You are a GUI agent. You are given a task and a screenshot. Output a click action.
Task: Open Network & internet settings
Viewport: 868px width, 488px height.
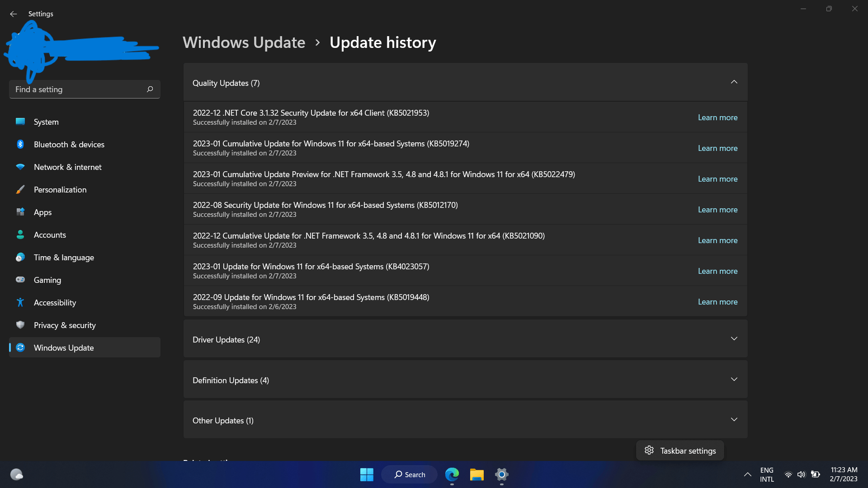(85, 167)
